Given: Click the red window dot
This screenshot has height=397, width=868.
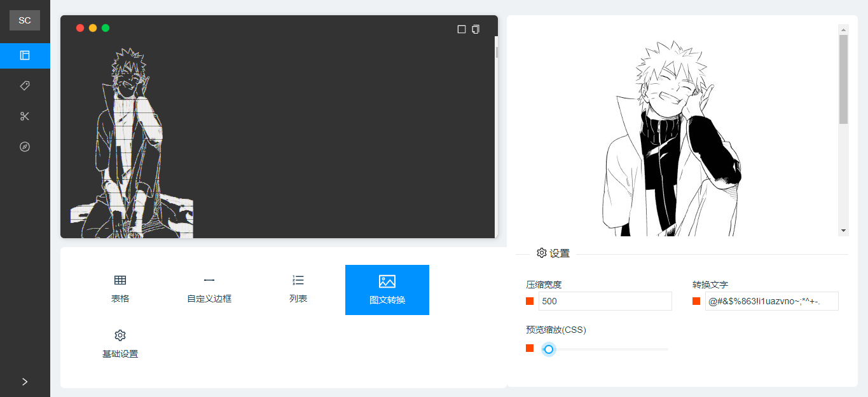Looking at the screenshot, I should click(x=80, y=28).
